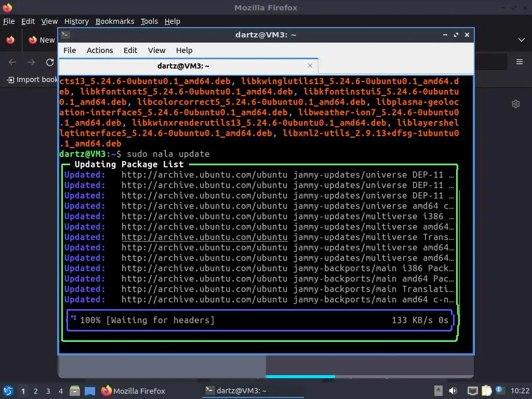
Task: Click the Firefox logo in the title bar
Action: [x=7, y=7]
